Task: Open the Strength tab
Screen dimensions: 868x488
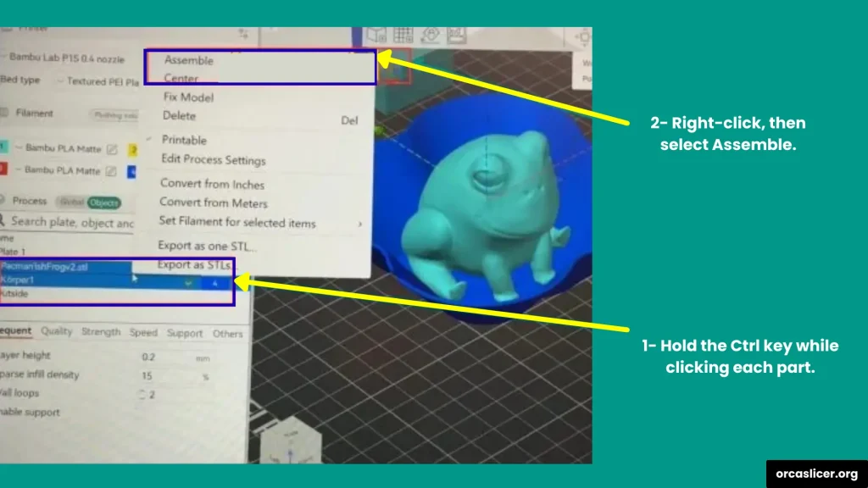Action: (x=101, y=331)
